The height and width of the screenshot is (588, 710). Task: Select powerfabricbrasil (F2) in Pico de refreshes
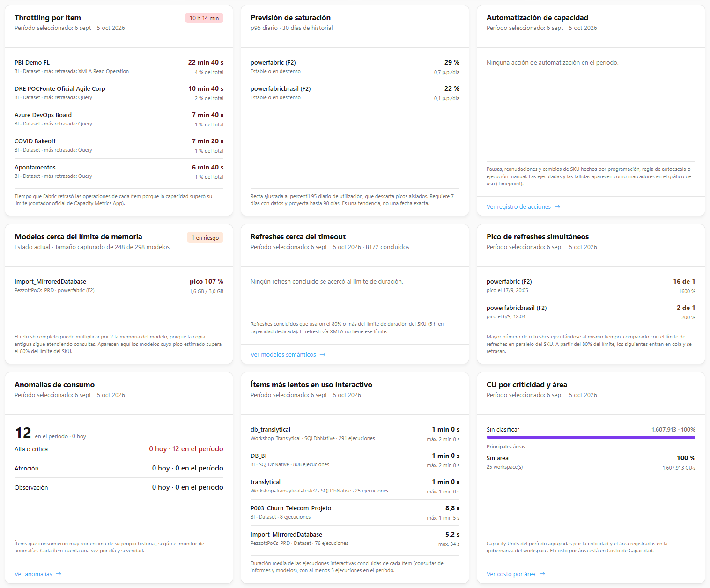[591, 312]
